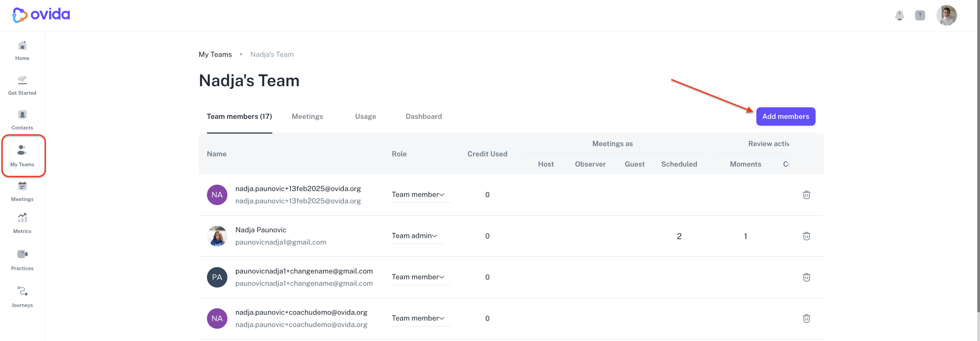
Task: Click paunovicnadja1@gmail.com email text
Action: click(280, 242)
